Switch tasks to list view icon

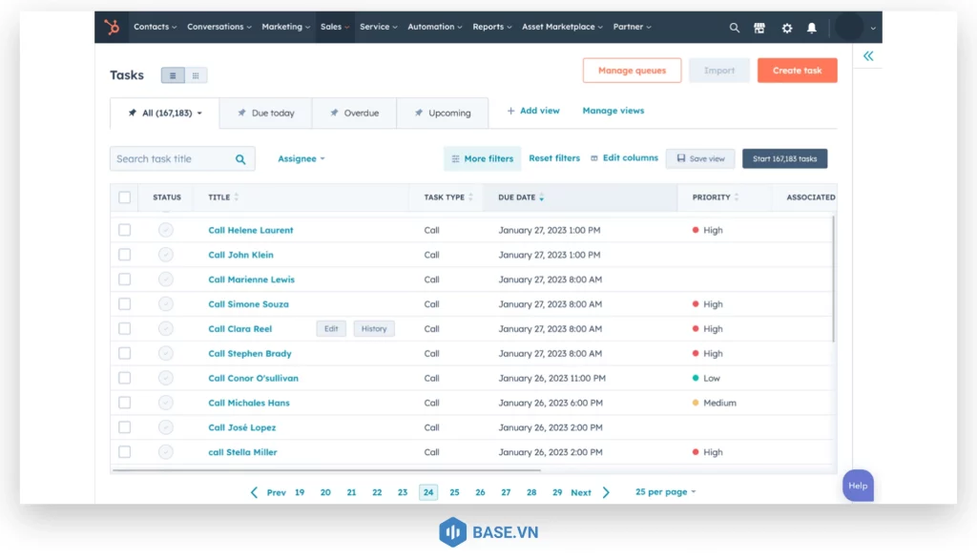click(x=171, y=74)
